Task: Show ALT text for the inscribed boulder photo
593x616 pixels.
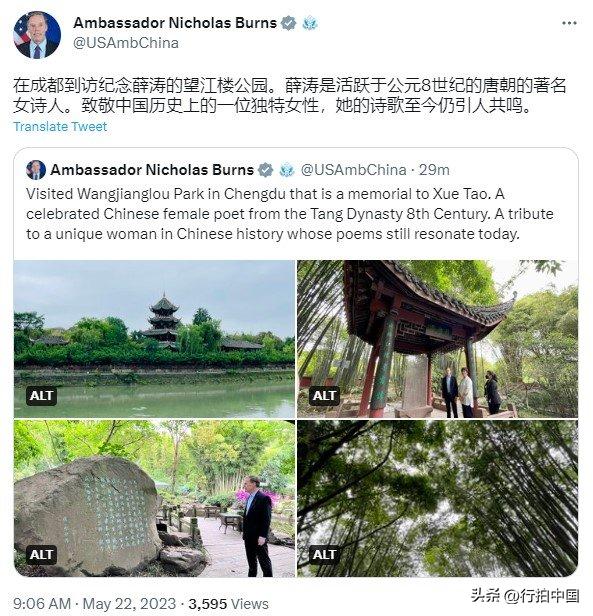Action: [42, 555]
